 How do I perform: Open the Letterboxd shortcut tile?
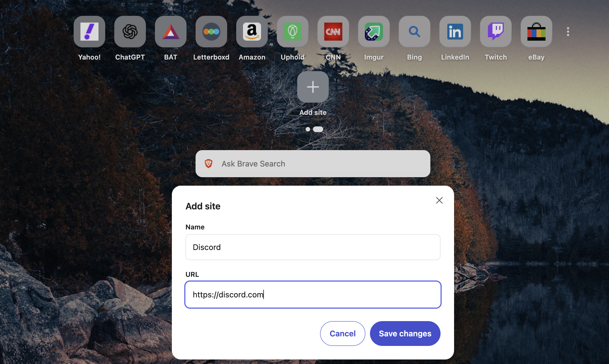211,32
